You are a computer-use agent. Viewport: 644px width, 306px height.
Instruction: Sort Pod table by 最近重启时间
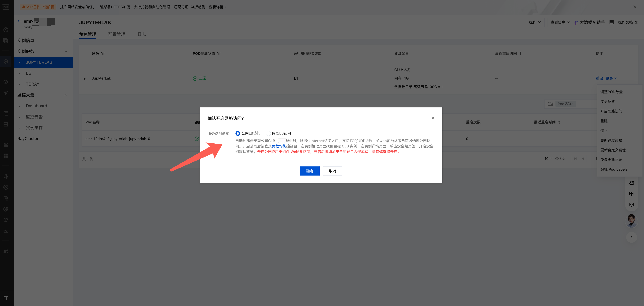point(559,122)
